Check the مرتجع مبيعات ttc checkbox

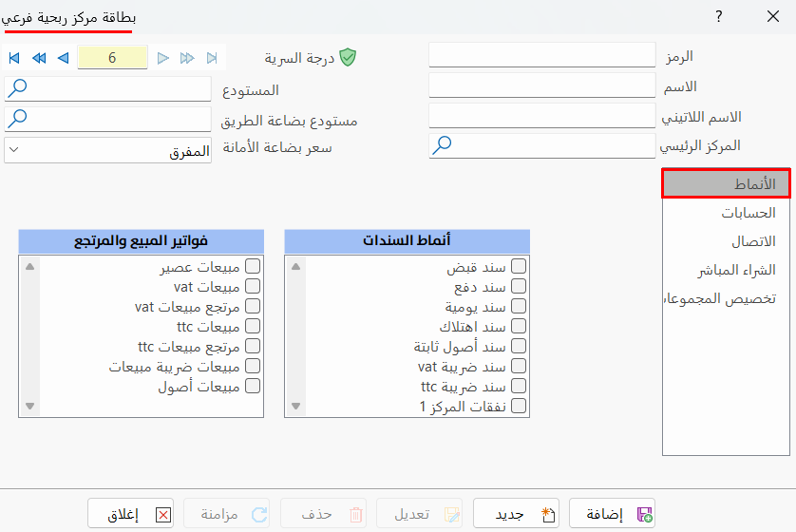(253, 346)
